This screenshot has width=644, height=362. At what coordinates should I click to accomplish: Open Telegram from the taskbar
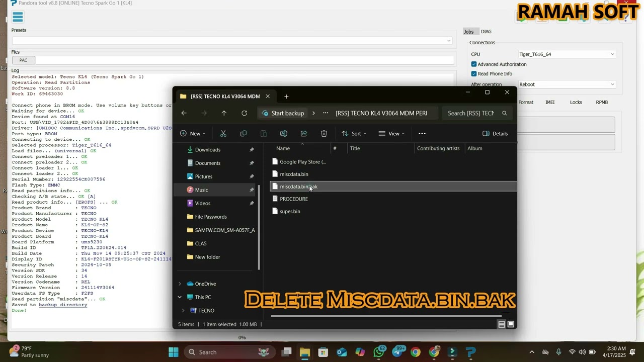[397, 352]
